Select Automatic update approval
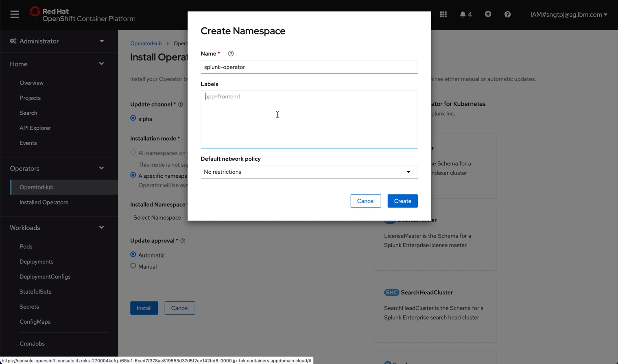This screenshot has width=618, height=364. (133, 255)
